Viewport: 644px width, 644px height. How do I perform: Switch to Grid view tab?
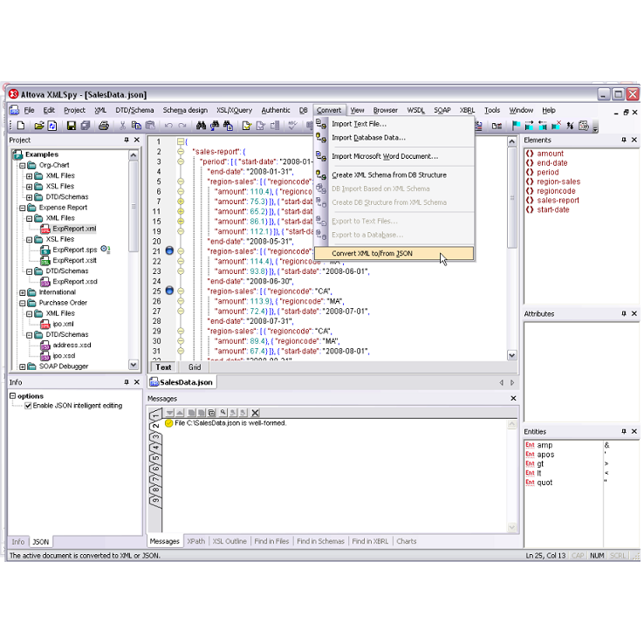pyautogui.click(x=195, y=367)
